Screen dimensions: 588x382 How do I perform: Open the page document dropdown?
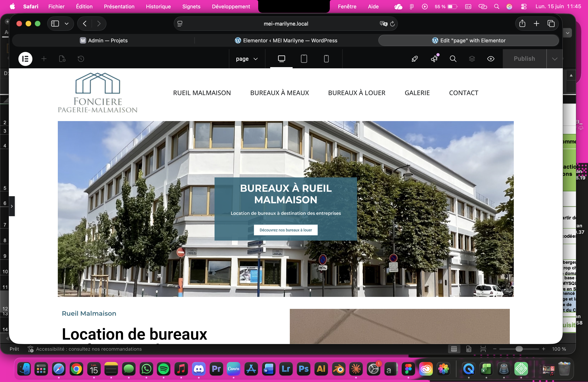click(247, 59)
